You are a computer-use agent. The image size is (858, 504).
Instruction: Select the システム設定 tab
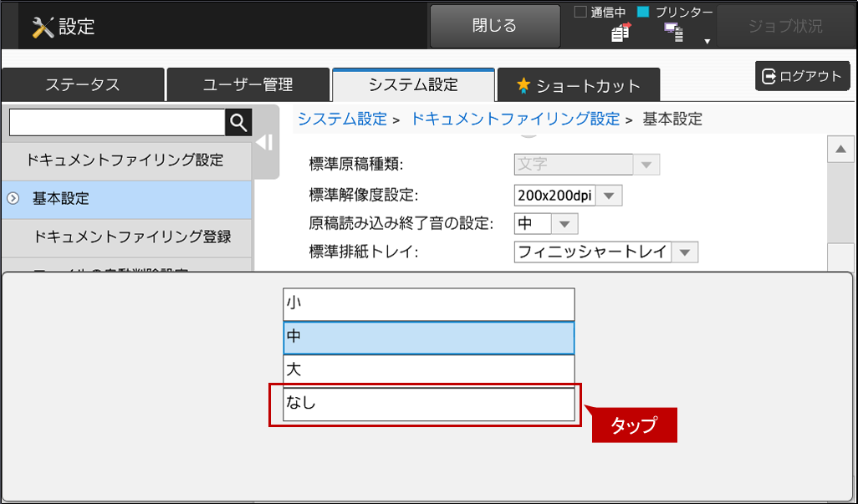click(x=413, y=84)
